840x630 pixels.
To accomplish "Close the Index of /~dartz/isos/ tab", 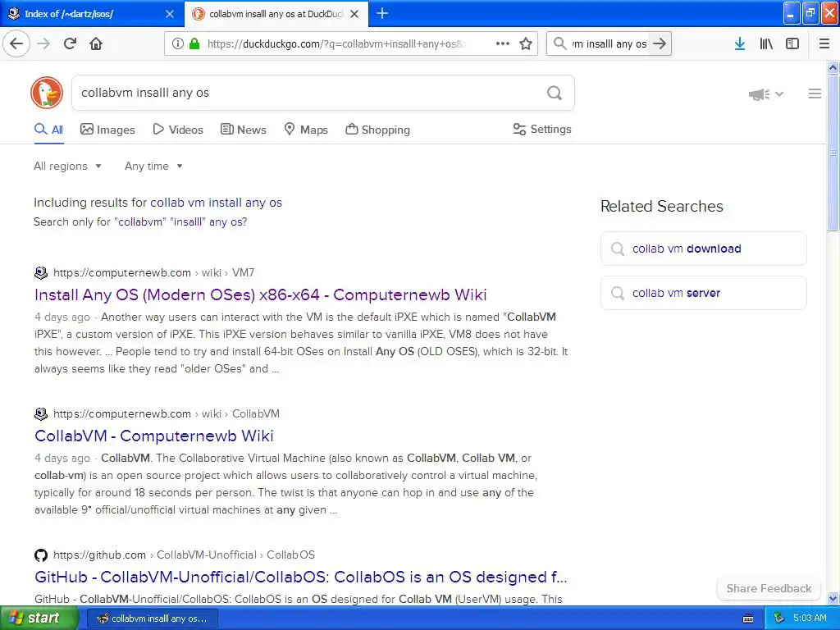I will pos(169,14).
